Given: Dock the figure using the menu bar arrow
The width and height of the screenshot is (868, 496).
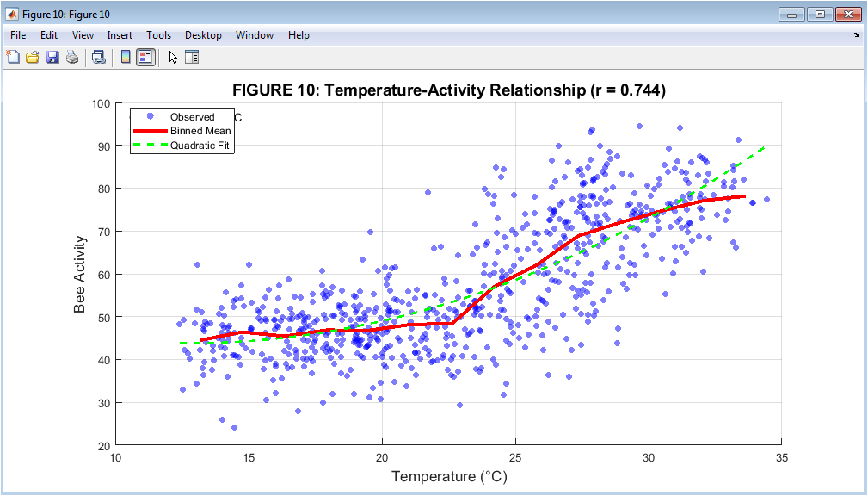Looking at the screenshot, I should (856, 35).
